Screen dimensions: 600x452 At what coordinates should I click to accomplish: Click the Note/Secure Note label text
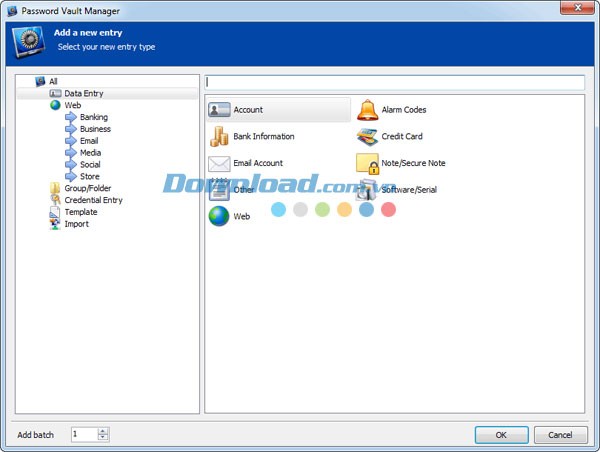click(413, 163)
